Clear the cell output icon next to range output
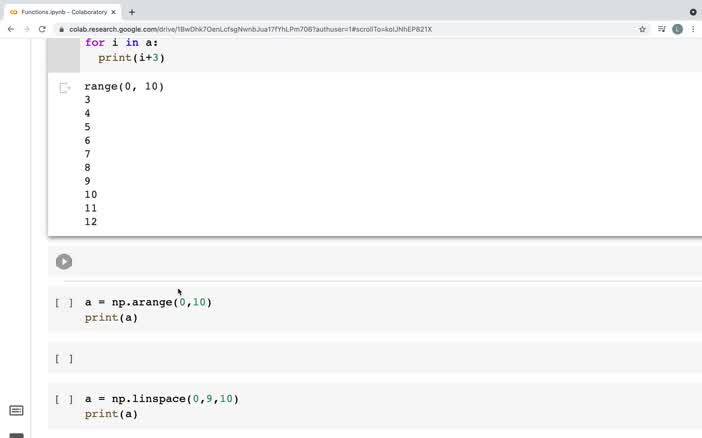The width and height of the screenshot is (702, 438). click(x=64, y=88)
